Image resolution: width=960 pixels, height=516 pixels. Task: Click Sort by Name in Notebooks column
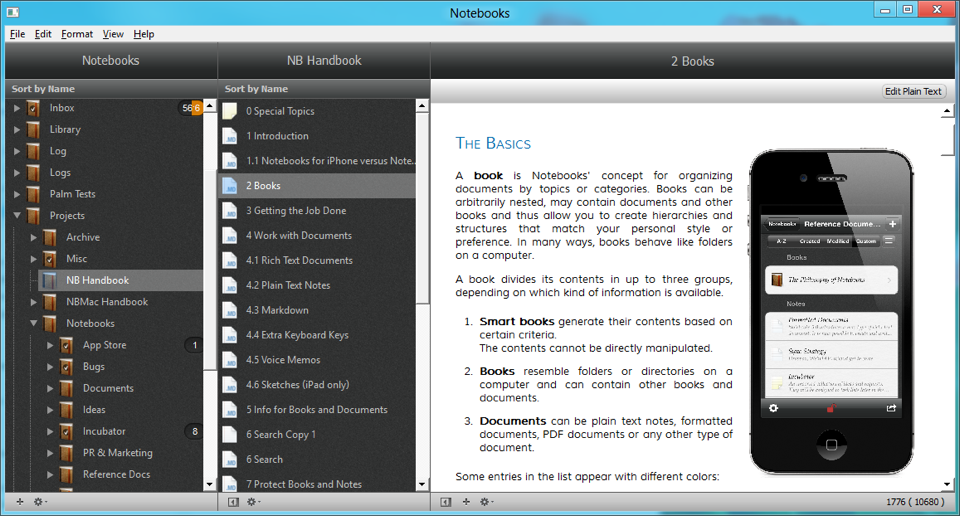[43, 89]
